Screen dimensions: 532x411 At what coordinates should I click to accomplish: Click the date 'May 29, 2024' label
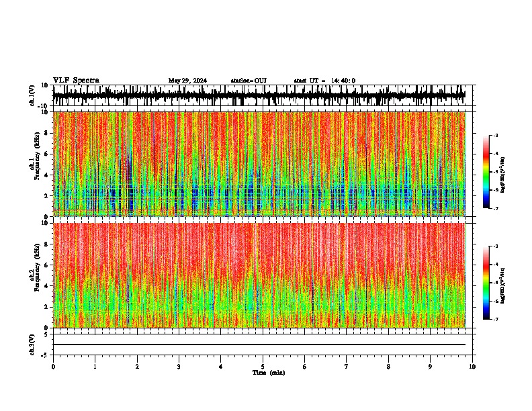tap(187, 81)
